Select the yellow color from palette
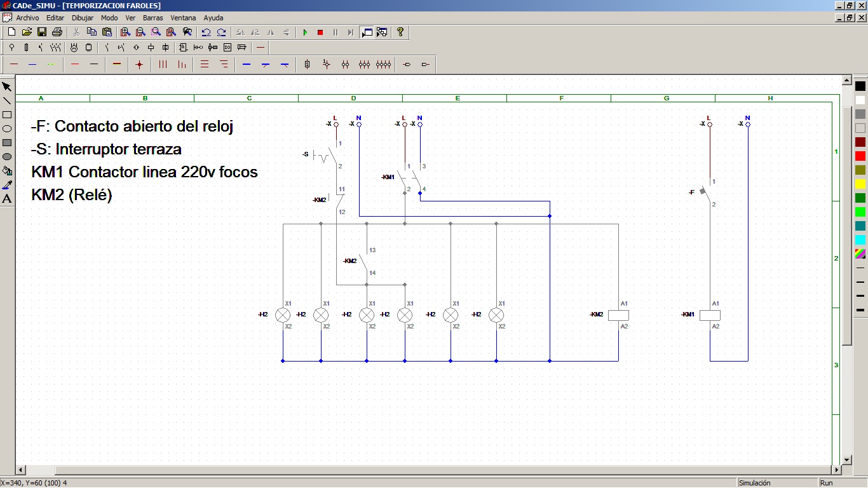The image size is (868, 488). pyautogui.click(x=860, y=184)
